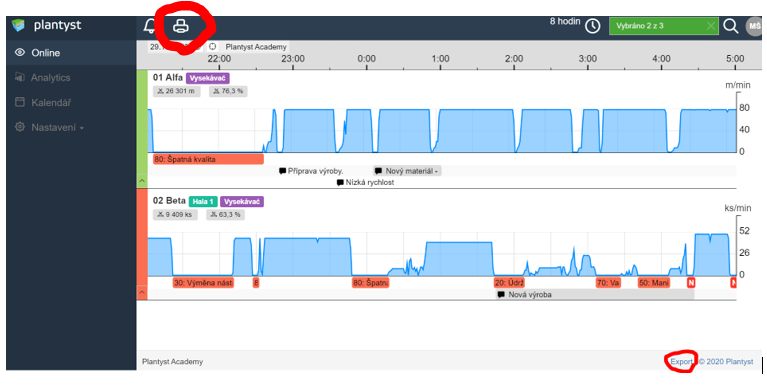Open the notifications bell icon
The image size is (767, 385).
point(149,26)
